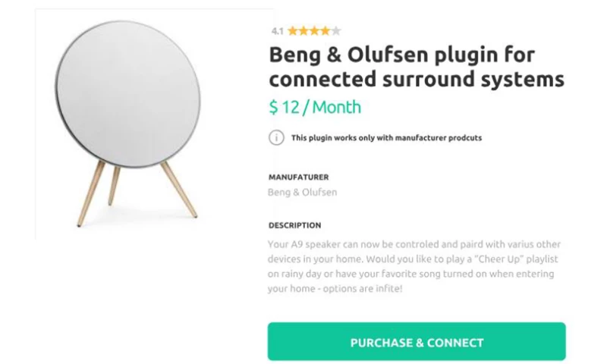Click the MANUFATURER section label
The height and width of the screenshot is (364, 607).
(299, 177)
